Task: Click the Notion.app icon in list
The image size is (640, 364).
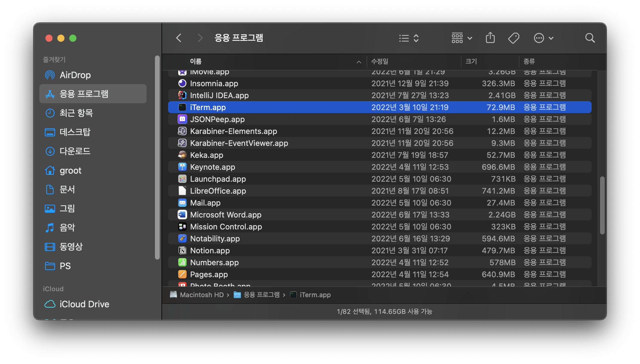Action: (x=182, y=251)
